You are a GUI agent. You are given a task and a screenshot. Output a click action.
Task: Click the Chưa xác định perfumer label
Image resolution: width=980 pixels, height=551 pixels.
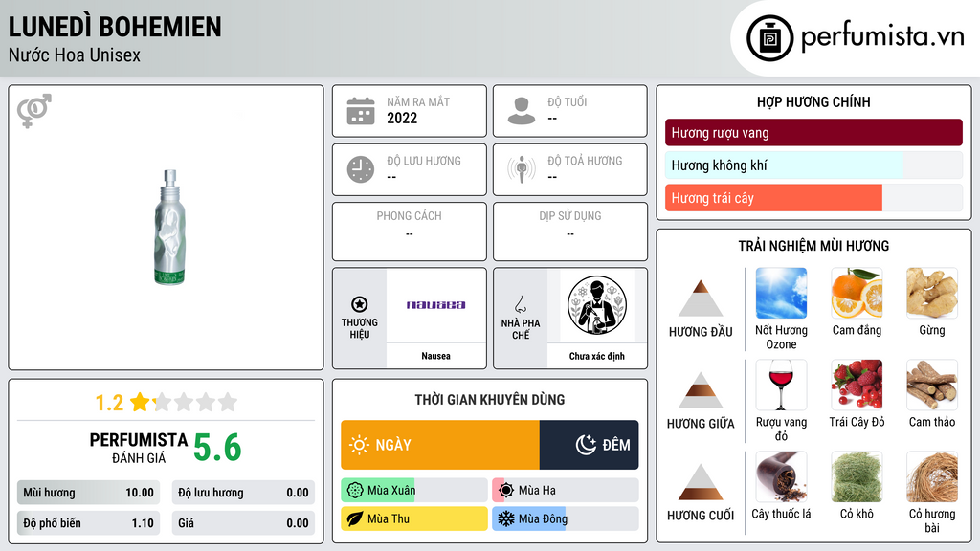[x=597, y=356]
